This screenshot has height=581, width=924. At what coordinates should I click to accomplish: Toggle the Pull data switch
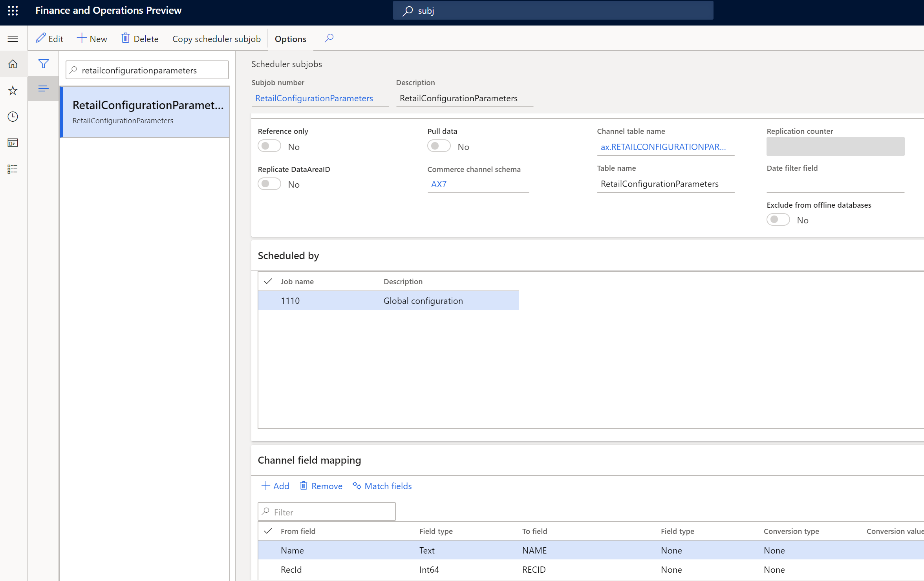439,146
